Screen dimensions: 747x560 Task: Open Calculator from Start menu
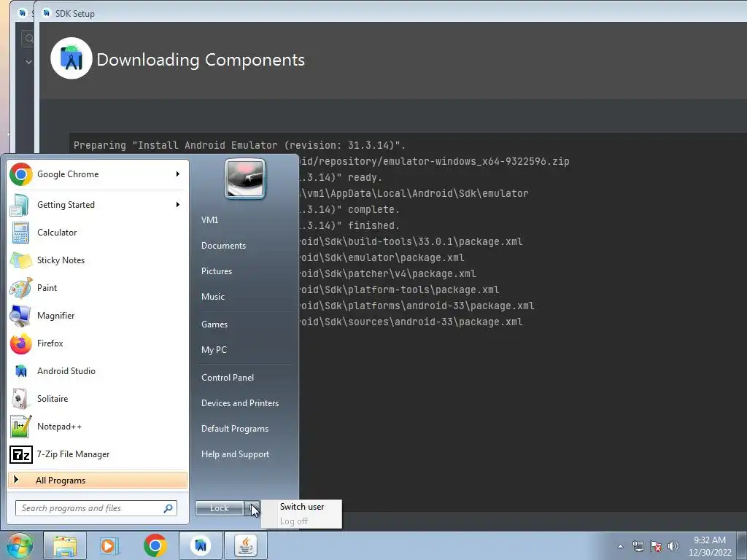(x=98, y=233)
